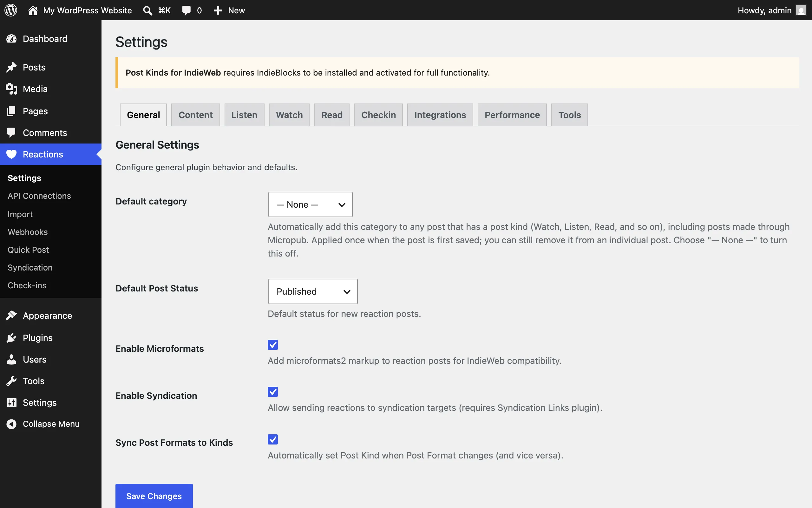The width and height of the screenshot is (812, 508).
Task: Click the Reactions heart icon
Action: [11, 154]
